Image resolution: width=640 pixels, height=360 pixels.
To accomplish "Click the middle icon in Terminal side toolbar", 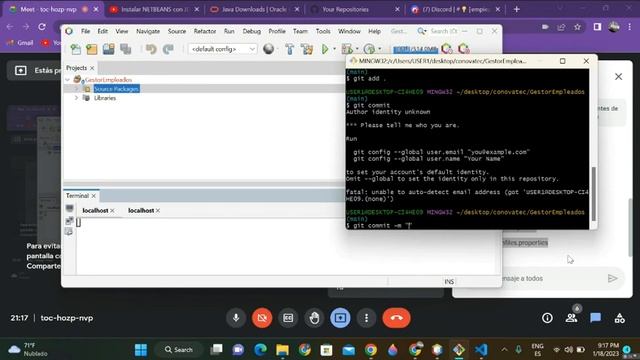I will 69,221.
